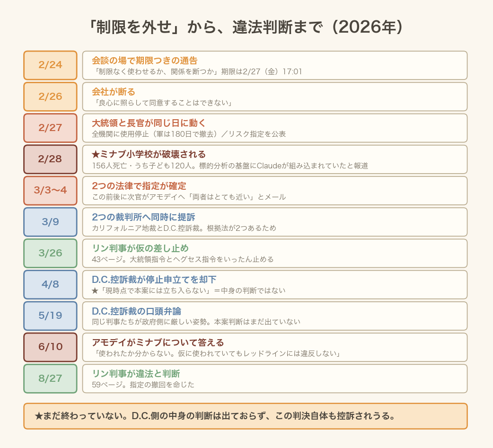Click text 'カリフォルニア地裁とD.C.控訴裁'
The height and width of the screenshot is (448, 493).
pyautogui.click(x=146, y=228)
